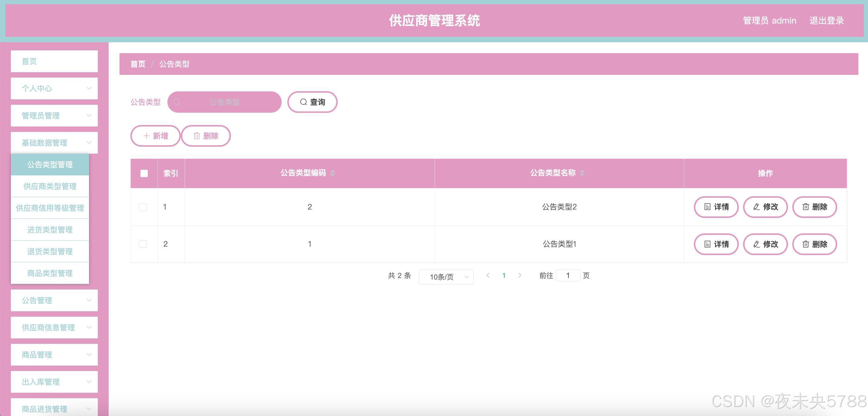Click 删除 for 公告类型1 row
Viewport: 868px width, 416px height.
click(x=814, y=244)
